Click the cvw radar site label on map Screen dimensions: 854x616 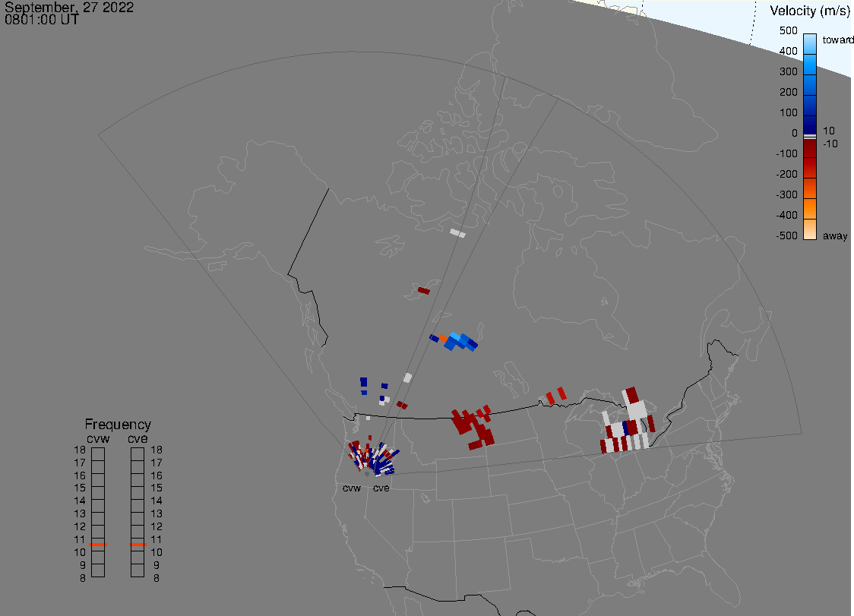[352, 488]
